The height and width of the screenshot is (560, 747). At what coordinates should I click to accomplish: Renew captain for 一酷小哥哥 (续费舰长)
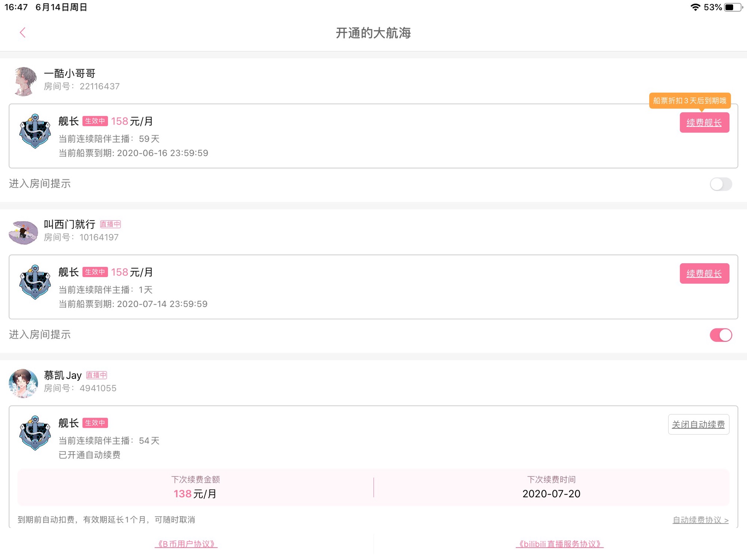click(704, 123)
